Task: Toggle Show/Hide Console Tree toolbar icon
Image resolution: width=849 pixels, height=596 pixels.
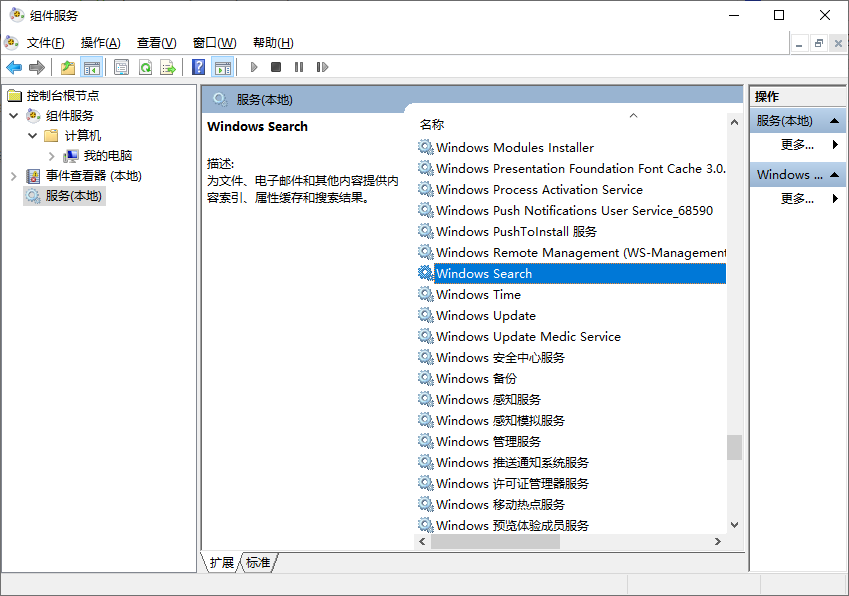Action: pyautogui.click(x=92, y=67)
